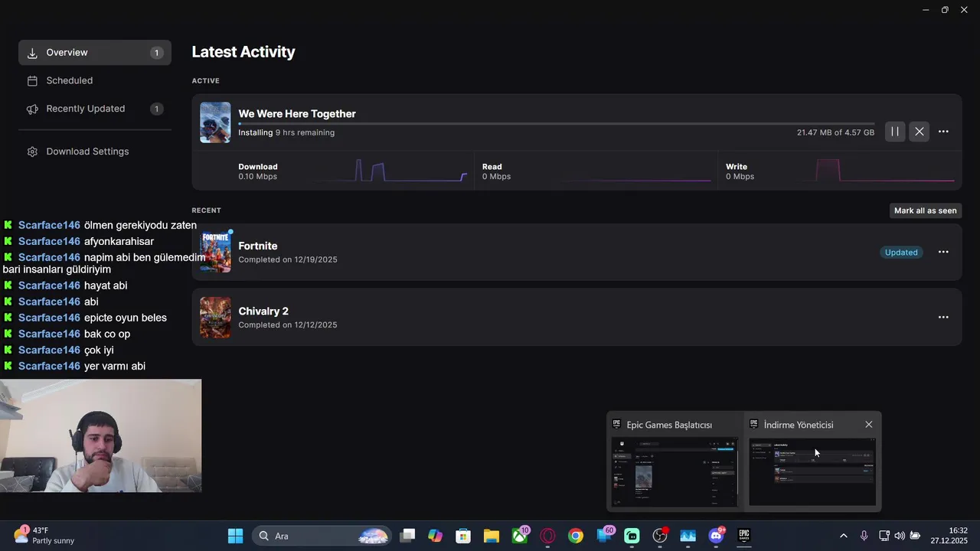
Task: Click the Fortnite title text
Action: [258, 246]
